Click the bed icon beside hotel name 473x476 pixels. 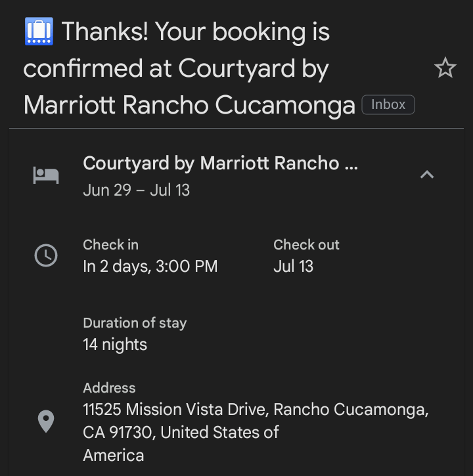point(46,175)
